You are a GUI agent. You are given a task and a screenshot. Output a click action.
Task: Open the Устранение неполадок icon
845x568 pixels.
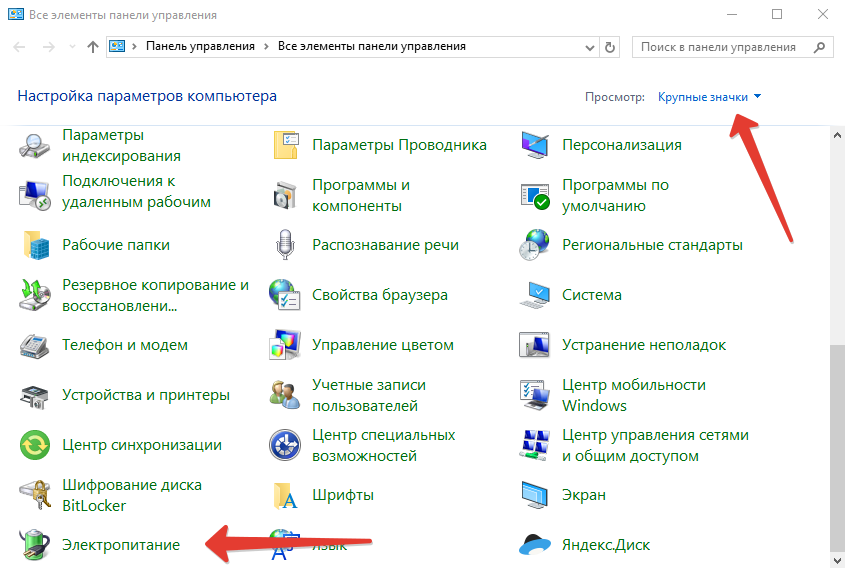[x=535, y=345]
